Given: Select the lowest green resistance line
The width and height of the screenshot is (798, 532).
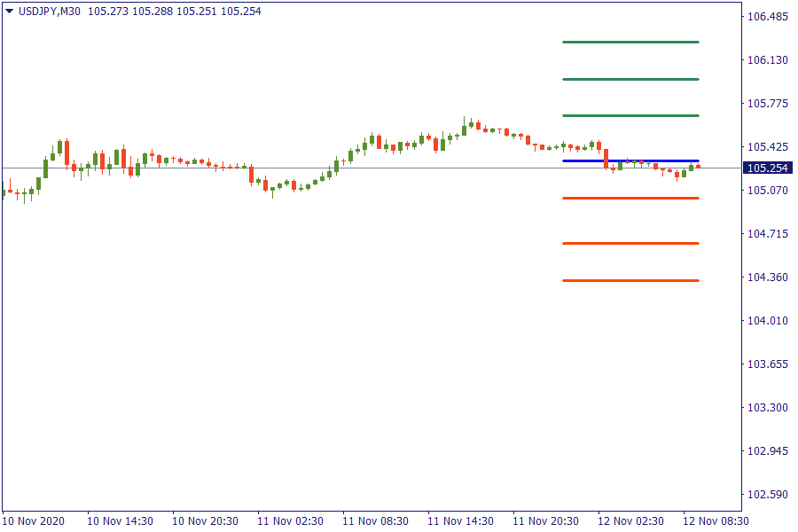Looking at the screenshot, I should pos(630,115).
